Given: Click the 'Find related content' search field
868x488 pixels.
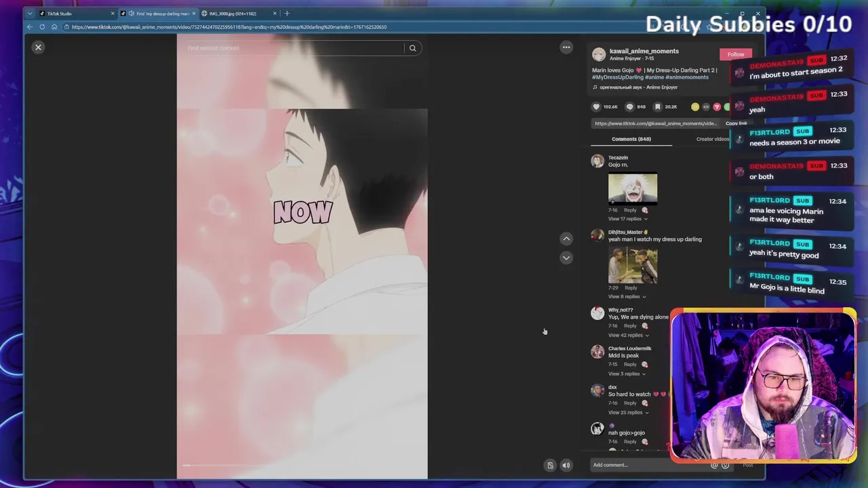Looking at the screenshot, I should click(295, 48).
